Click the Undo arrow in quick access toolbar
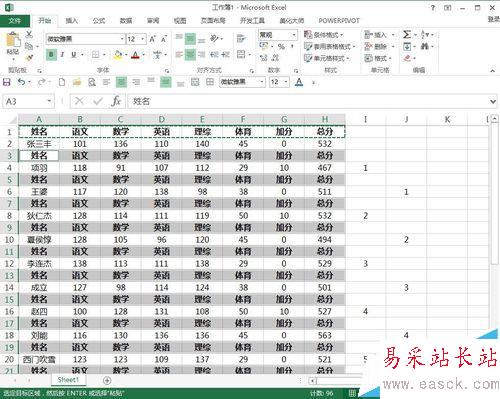Viewport: 500px width, 399px height. [21, 82]
